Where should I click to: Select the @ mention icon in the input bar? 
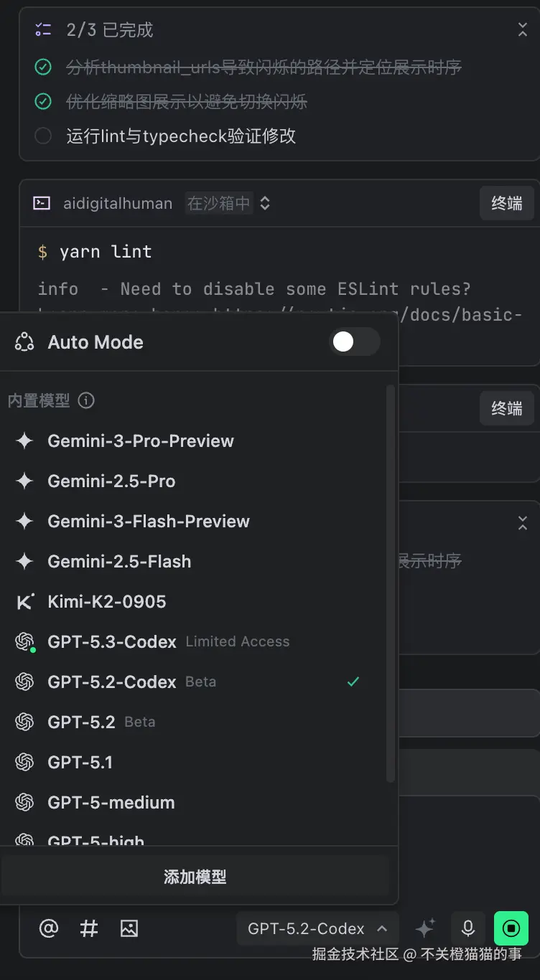[x=48, y=928]
